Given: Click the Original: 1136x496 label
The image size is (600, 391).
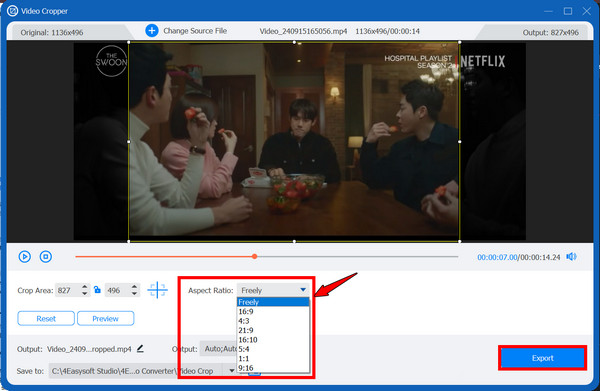Looking at the screenshot, I should (52, 33).
